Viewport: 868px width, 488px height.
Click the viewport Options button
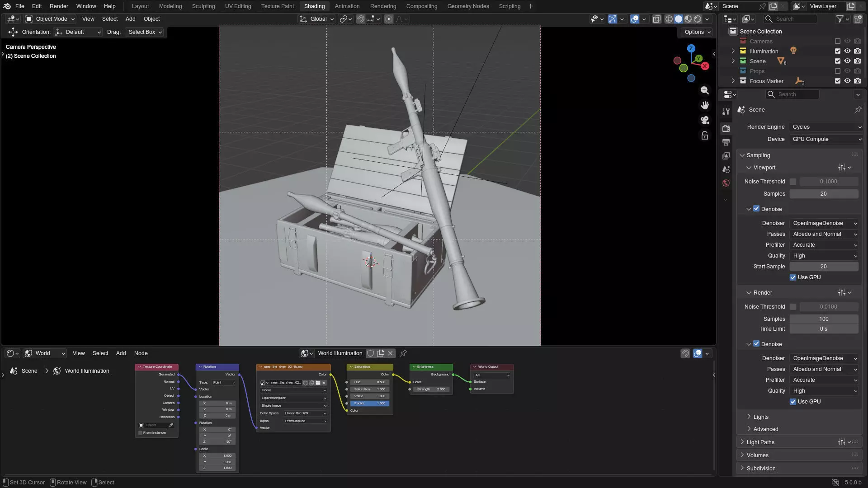(697, 32)
